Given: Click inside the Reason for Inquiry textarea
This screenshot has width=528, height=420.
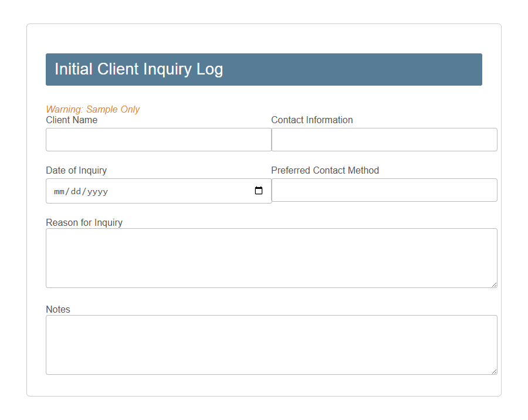Looking at the screenshot, I should pos(271,255).
